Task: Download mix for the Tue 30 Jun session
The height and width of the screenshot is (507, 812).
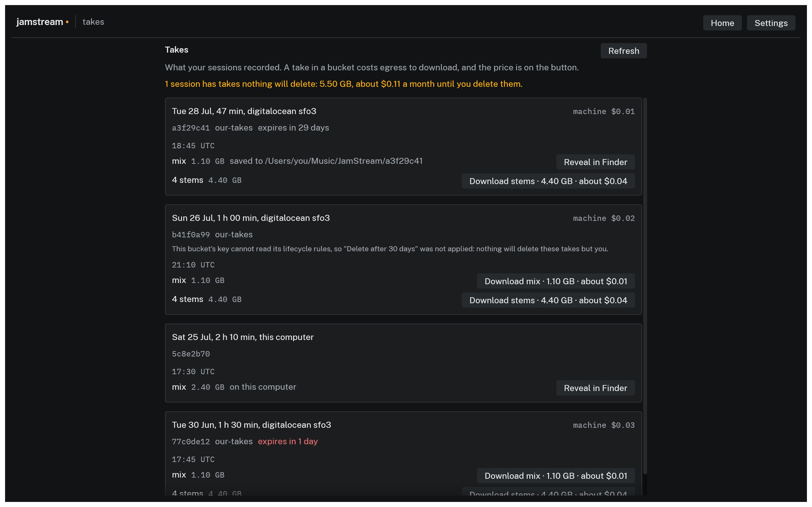Action: tap(556, 476)
